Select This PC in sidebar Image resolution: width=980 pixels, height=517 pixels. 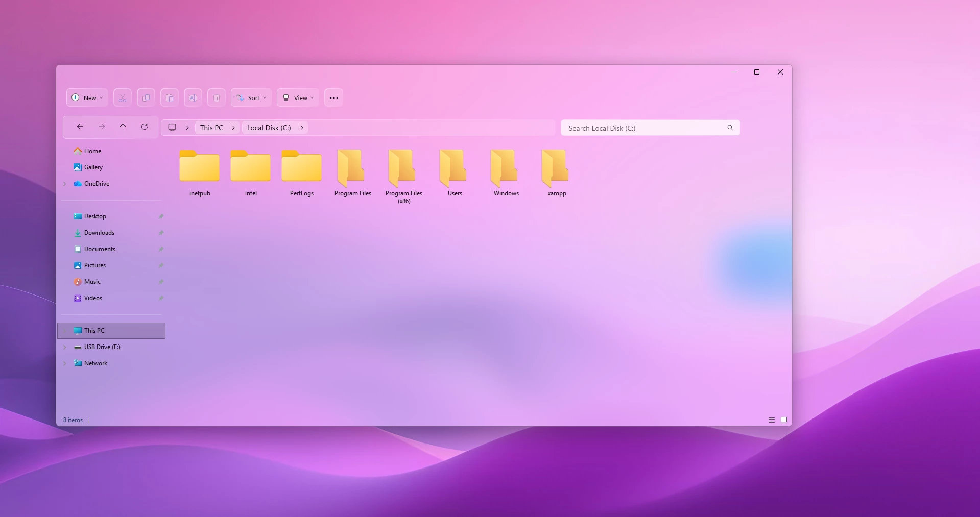111,331
